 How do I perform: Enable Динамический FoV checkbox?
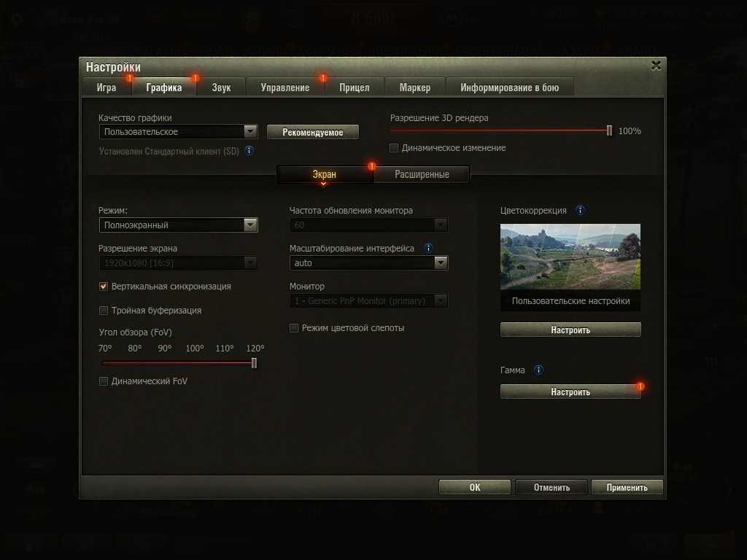104,381
